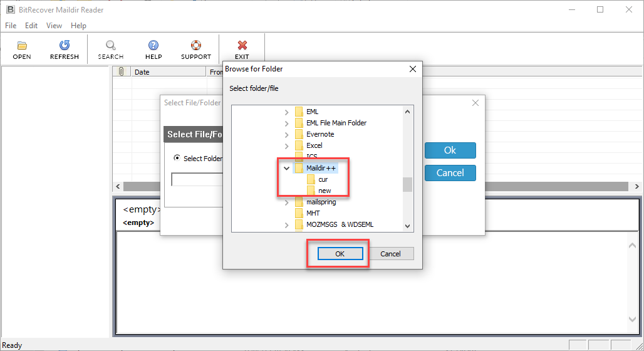644x351 pixels.
Task: Click the BitRecover app logo icon
Action: coord(10,9)
